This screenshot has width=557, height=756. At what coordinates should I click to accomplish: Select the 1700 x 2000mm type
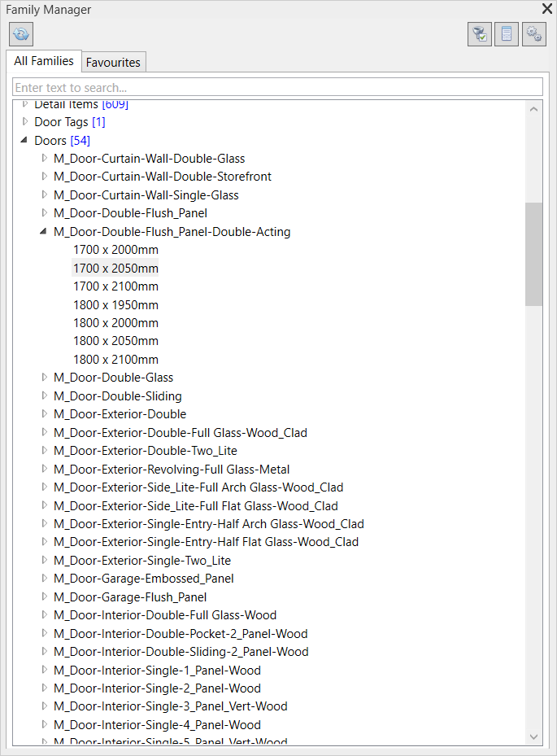(115, 250)
